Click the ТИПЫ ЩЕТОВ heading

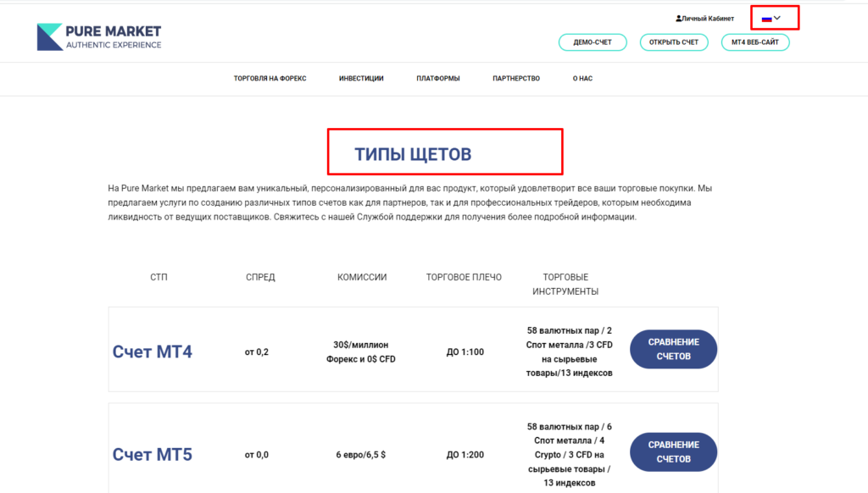pyautogui.click(x=413, y=154)
